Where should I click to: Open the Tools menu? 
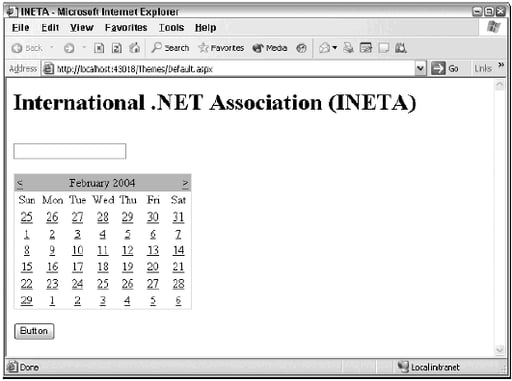click(171, 28)
